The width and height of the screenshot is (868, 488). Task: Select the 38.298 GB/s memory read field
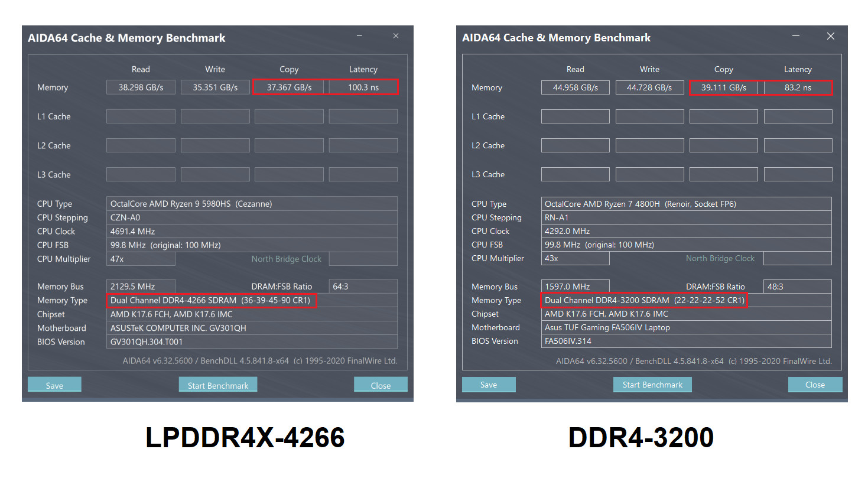[x=141, y=87]
